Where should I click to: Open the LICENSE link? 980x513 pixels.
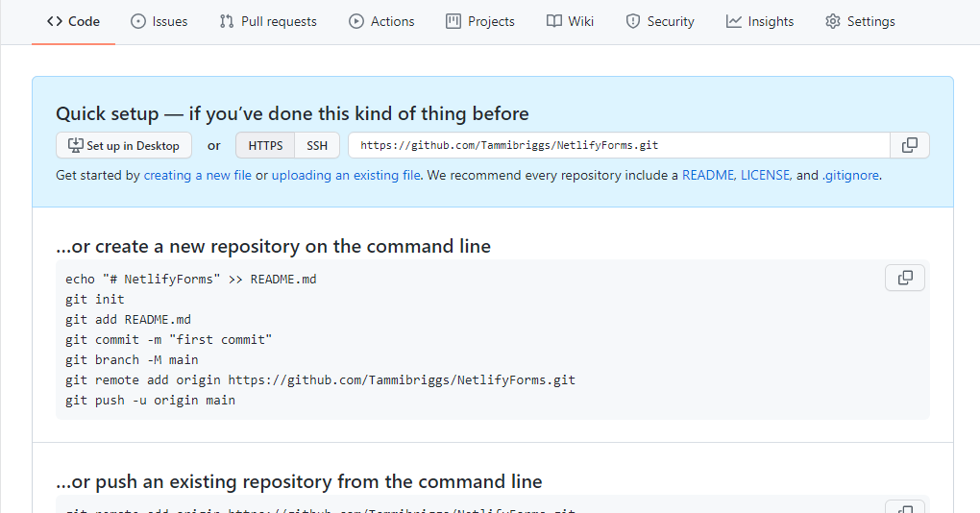point(765,176)
